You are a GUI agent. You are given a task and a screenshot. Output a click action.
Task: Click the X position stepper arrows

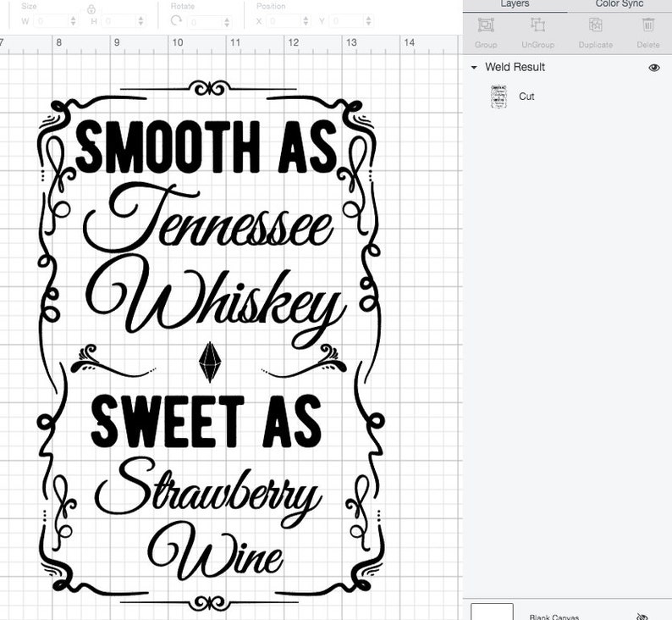[306, 21]
